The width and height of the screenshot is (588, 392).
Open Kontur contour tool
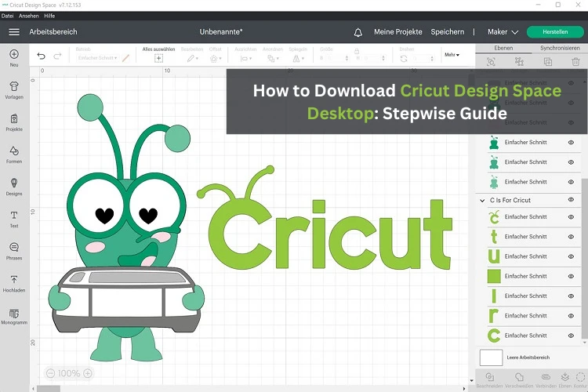[580, 379]
